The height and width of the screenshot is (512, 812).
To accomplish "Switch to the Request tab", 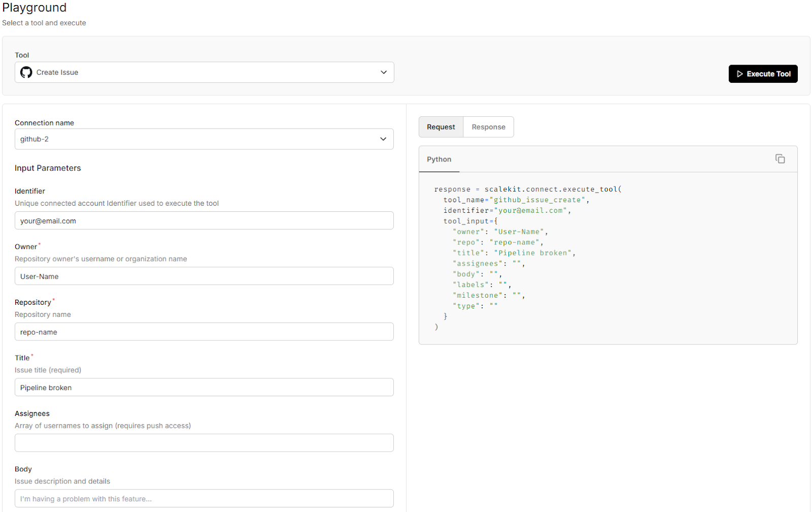I will tap(441, 127).
